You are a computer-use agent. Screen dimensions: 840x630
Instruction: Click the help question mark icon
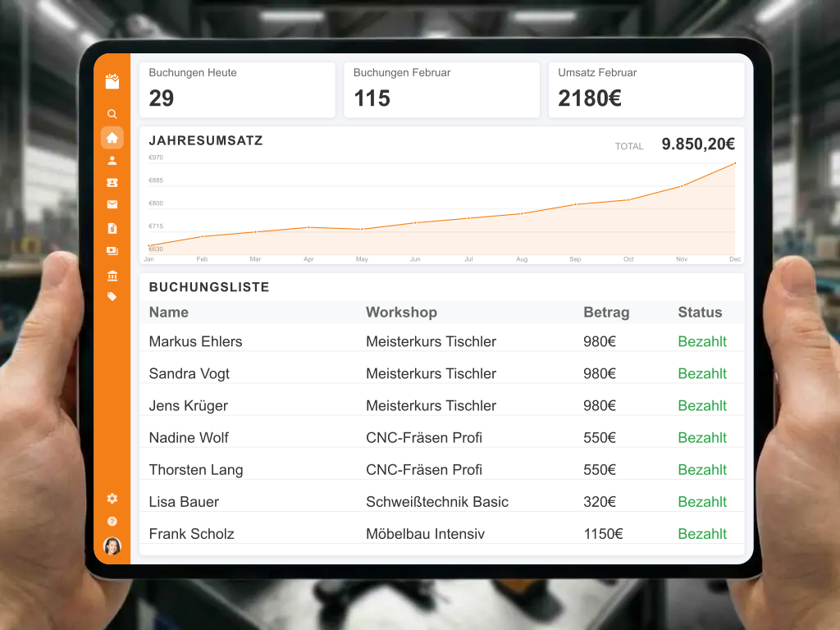pos(112,521)
